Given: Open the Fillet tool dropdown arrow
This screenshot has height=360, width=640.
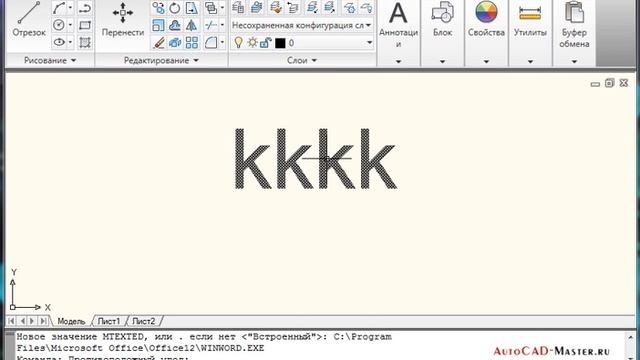Looking at the screenshot, I should (222, 42).
